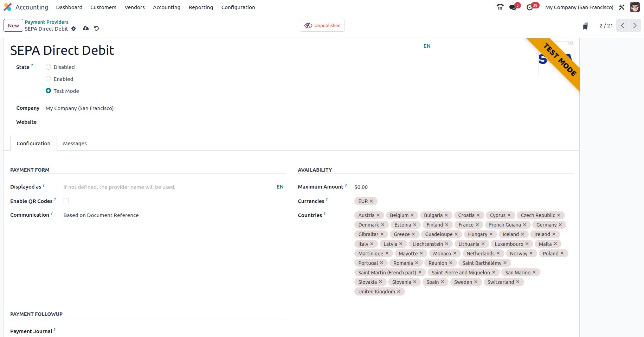Open the activities clock icon with 38 badge

click(x=530, y=7)
